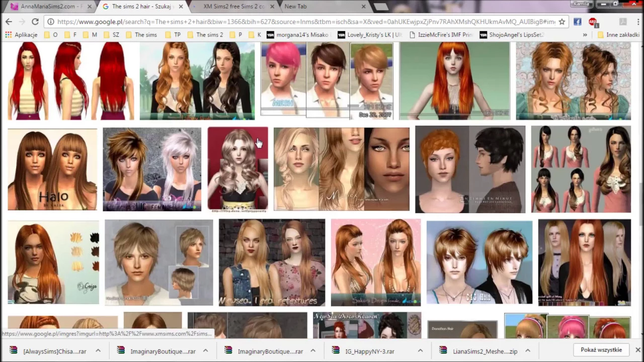Open the short blonde male hair thumbnail on grey background
The width and height of the screenshot is (644, 362).
(159, 262)
